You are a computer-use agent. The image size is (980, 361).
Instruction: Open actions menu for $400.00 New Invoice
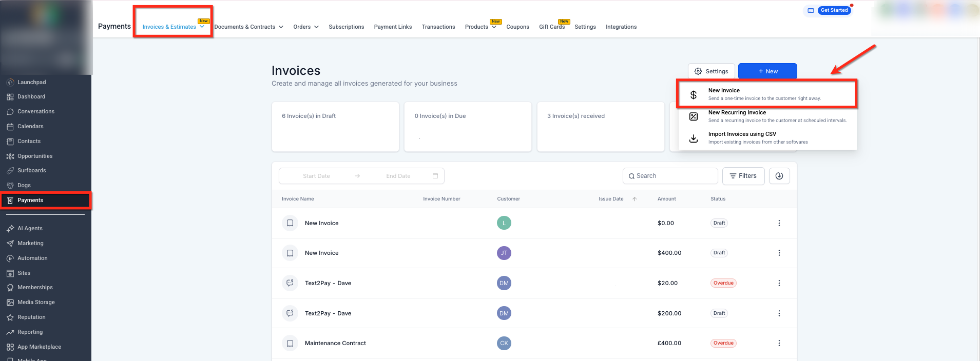(779, 253)
